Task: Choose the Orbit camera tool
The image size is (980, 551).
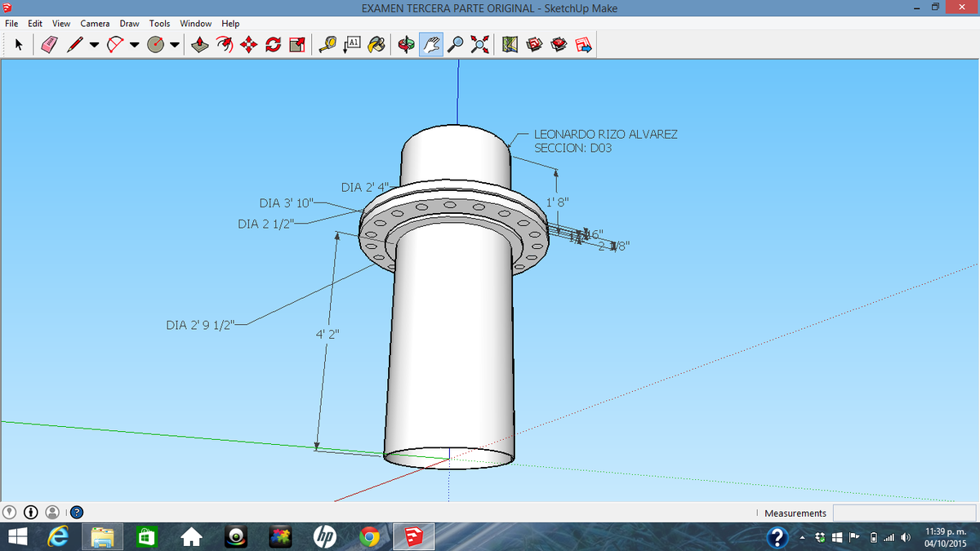Action: 407,45
